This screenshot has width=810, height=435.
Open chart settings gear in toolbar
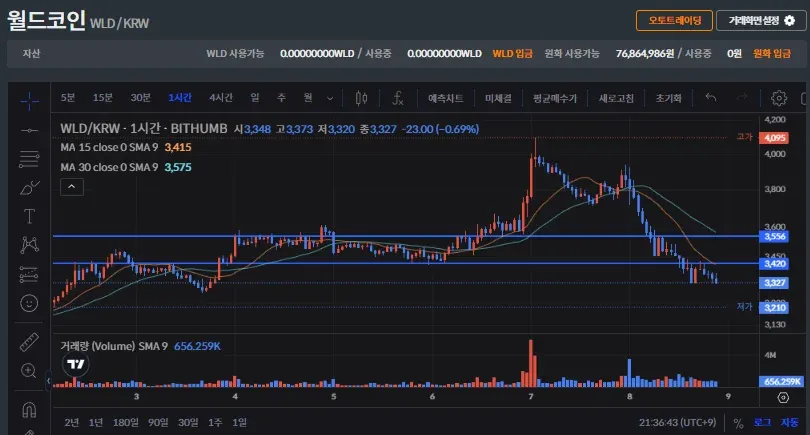point(778,98)
